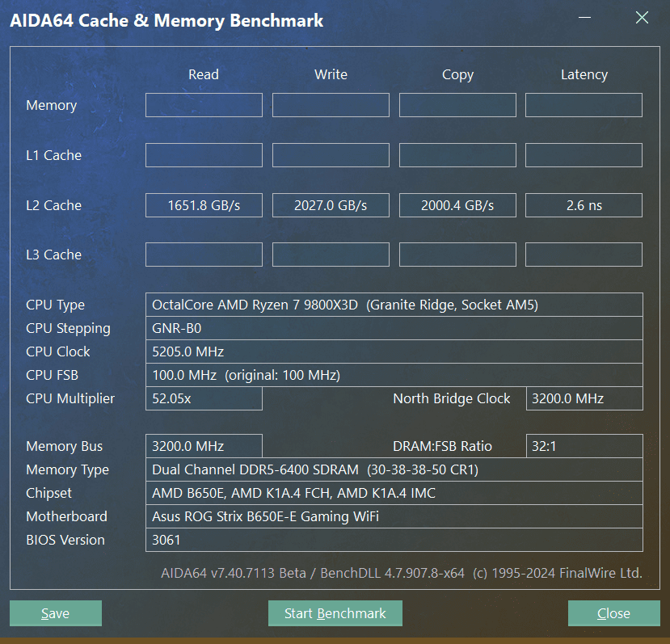Click Memory Bus value 3200.0 MHz
Viewport: 670px width, 644px height.
204,446
